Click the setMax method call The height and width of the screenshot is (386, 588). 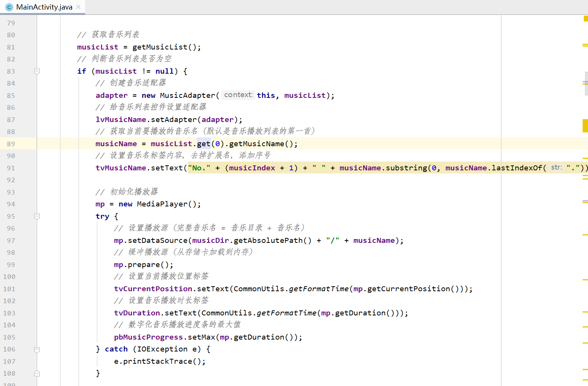click(x=202, y=337)
